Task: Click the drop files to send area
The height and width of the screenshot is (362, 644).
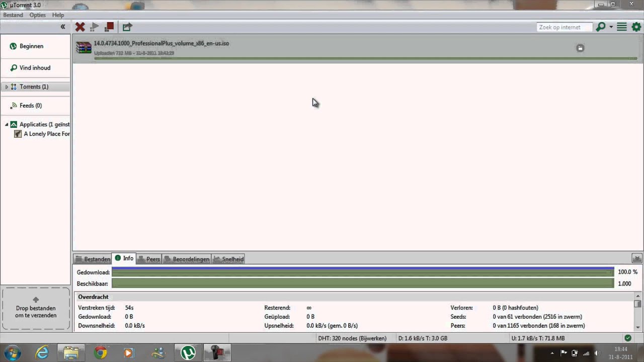Action: click(x=36, y=309)
